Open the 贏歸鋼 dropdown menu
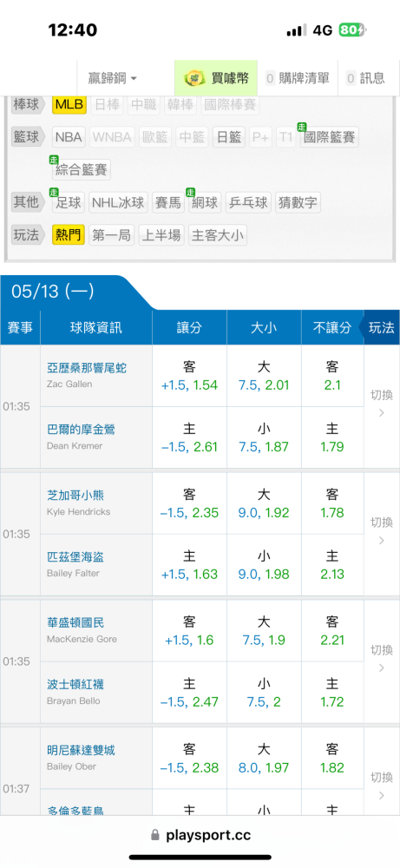400x868 pixels. point(113,79)
